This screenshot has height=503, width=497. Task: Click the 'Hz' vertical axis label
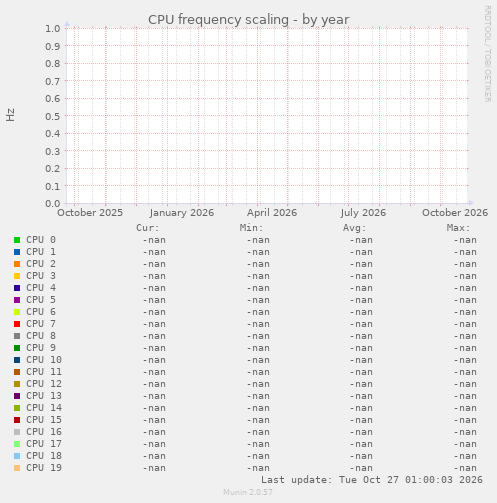pos(10,115)
